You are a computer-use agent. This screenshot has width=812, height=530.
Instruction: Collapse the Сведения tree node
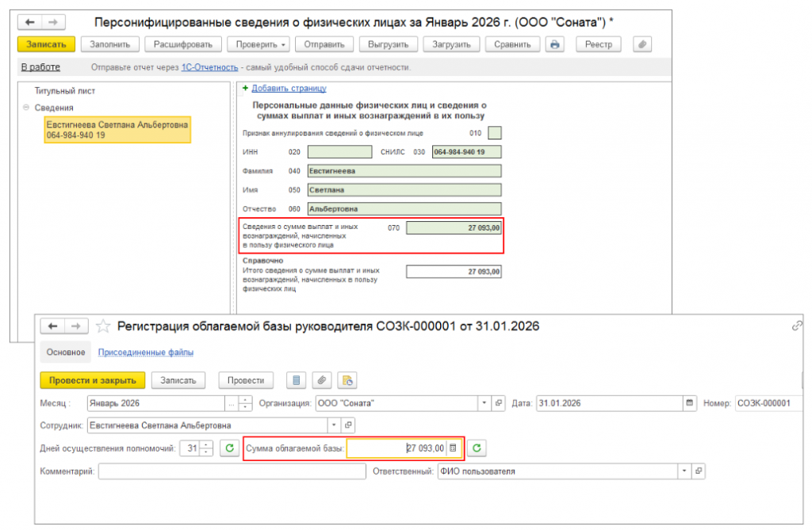click(26, 107)
